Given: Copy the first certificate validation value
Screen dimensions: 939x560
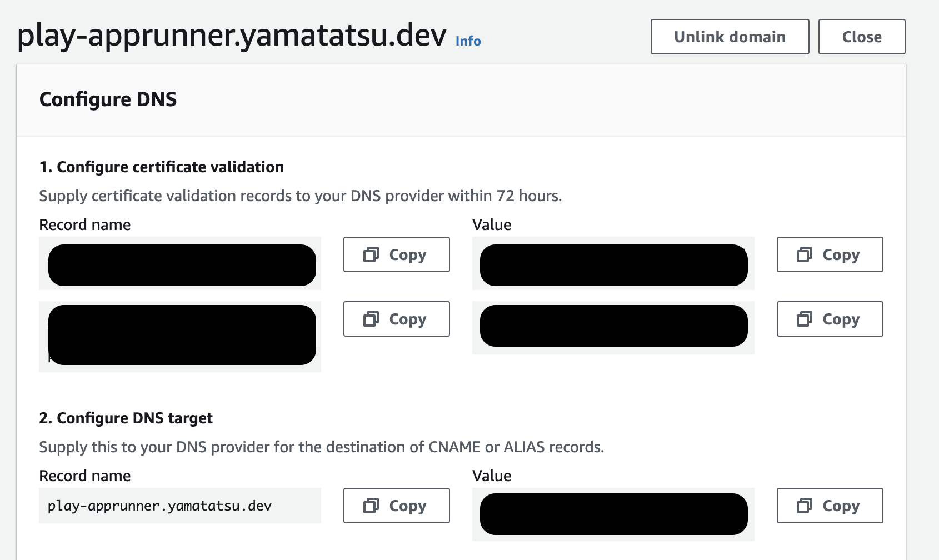Looking at the screenshot, I should pyautogui.click(x=829, y=254).
